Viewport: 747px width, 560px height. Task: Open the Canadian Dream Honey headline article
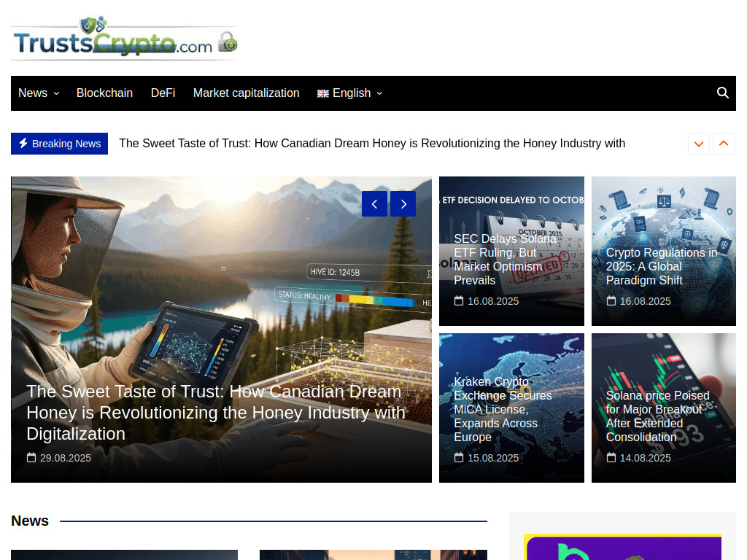216,412
